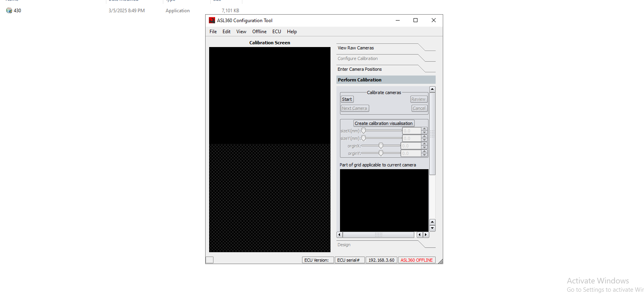
Task: Click the grid preview for current camera
Action: [384, 200]
